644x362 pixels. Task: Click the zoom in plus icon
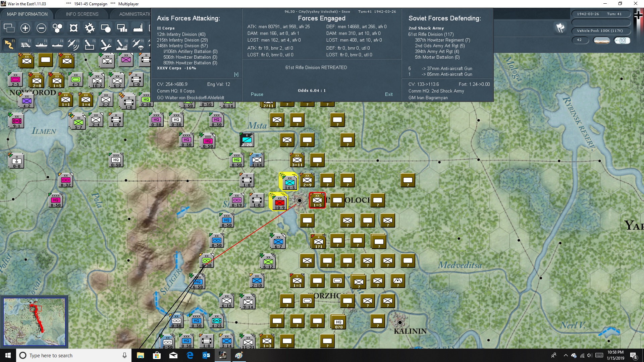(25, 28)
